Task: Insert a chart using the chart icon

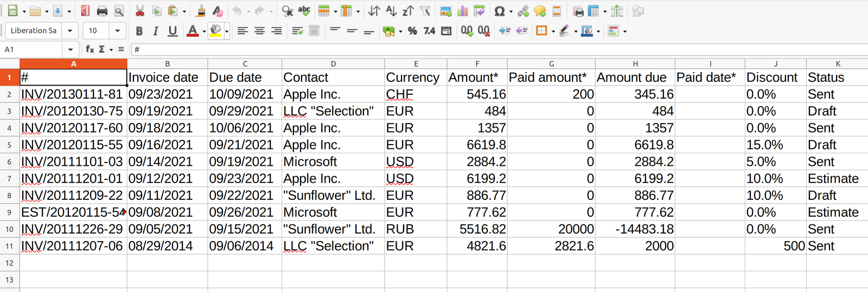Action: (463, 11)
